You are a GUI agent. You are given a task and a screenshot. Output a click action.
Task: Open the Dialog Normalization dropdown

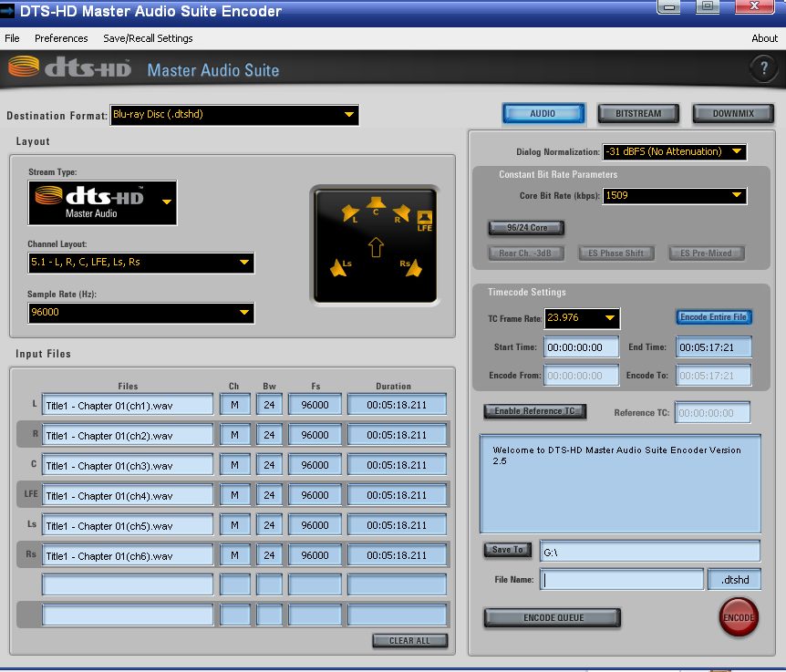[x=675, y=152]
